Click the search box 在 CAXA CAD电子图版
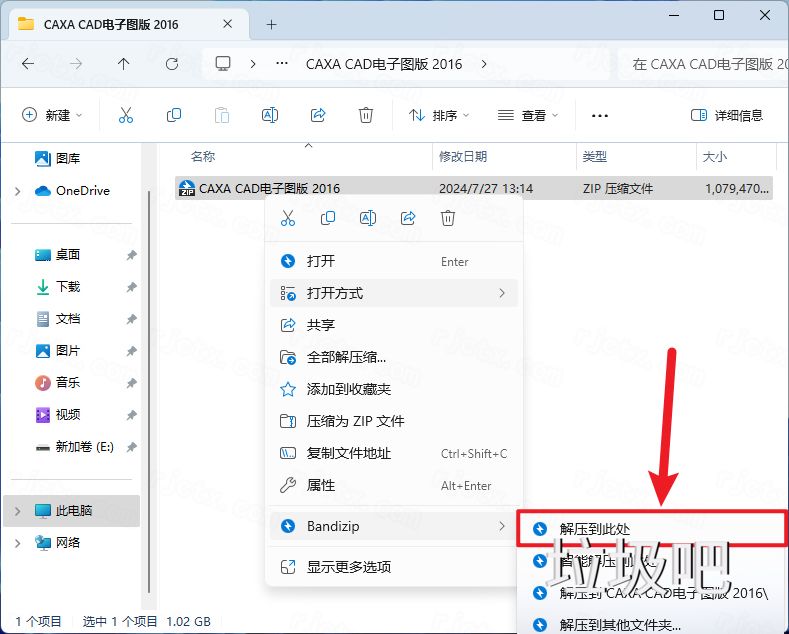This screenshot has width=789, height=634. pos(703,64)
